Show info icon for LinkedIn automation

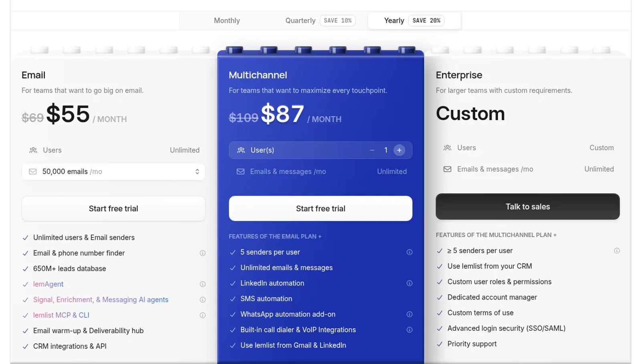click(x=409, y=284)
